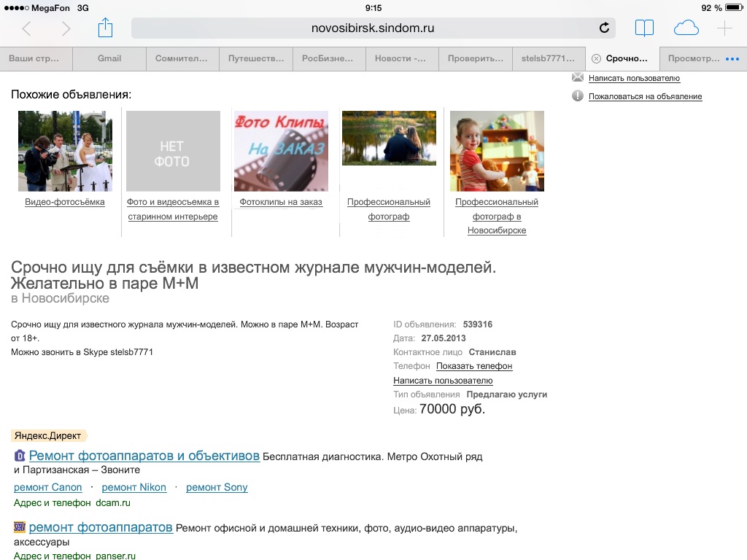Open the Ремонт фотоаппаратов и объективов ad
747x560 pixels.
pos(144,456)
